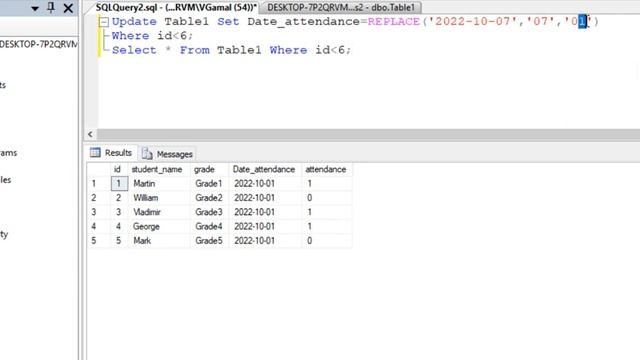Click '2022-10-07' string in query
The width and height of the screenshot is (640, 360).
[x=473, y=21]
